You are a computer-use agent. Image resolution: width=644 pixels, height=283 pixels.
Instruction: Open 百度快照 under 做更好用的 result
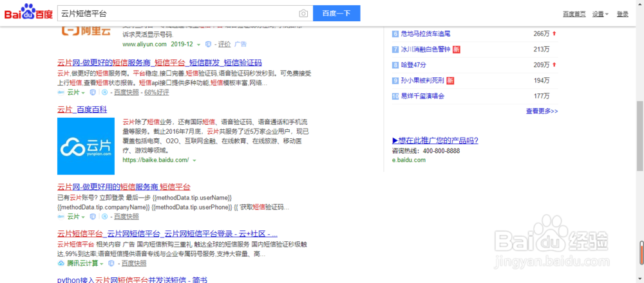pyautogui.click(x=126, y=216)
